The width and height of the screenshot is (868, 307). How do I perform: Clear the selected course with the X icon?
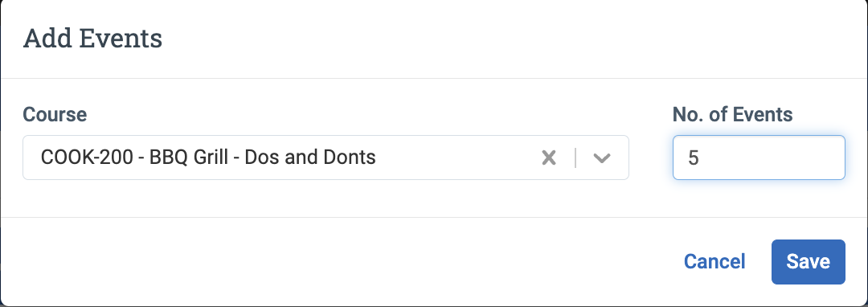pyautogui.click(x=549, y=158)
